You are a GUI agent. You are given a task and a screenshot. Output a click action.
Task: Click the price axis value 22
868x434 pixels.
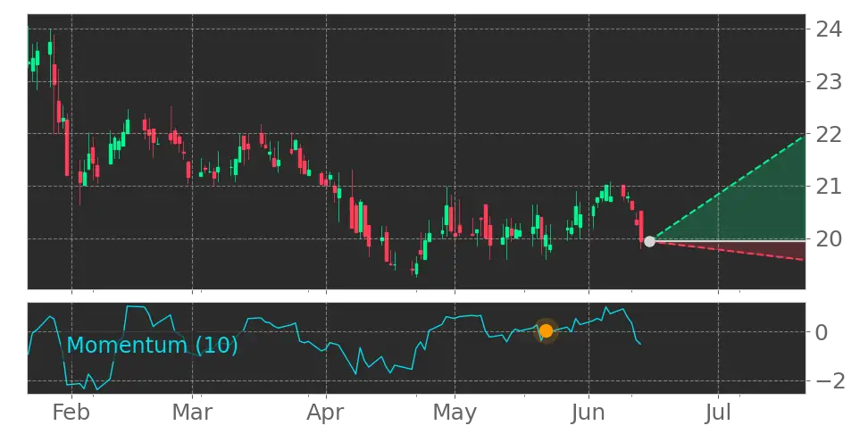pyautogui.click(x=829, y=134)
